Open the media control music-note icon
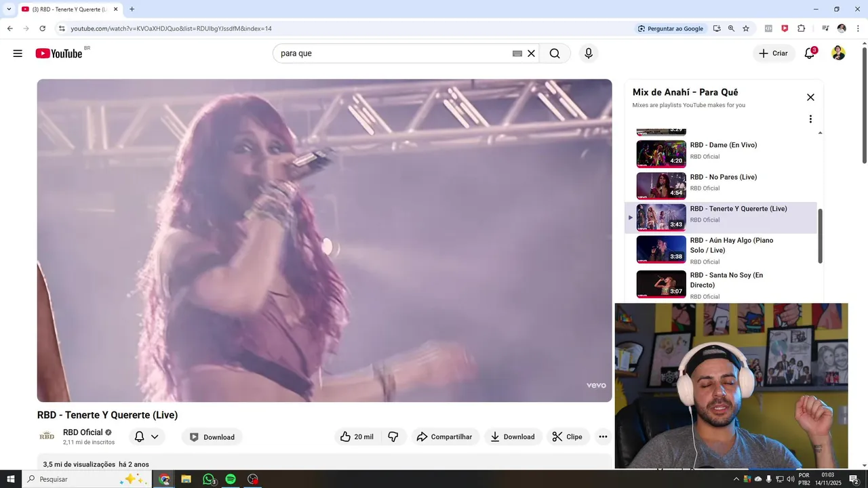The image size is (868, 488). (x=825, y=28)
